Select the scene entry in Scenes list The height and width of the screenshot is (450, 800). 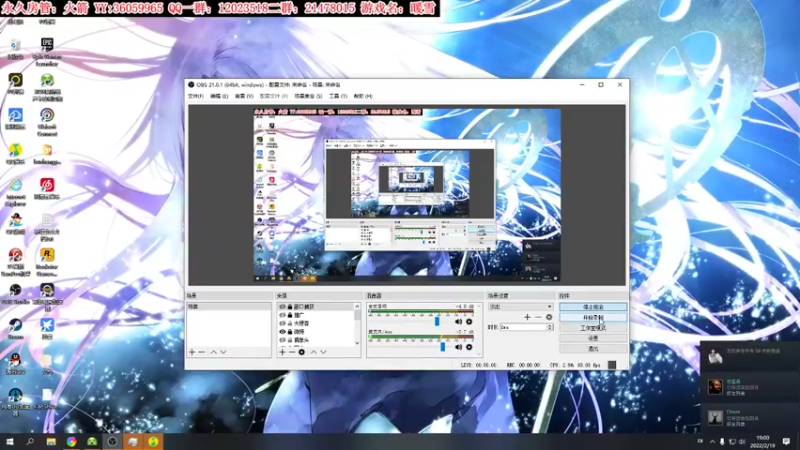tap(229, 307)
